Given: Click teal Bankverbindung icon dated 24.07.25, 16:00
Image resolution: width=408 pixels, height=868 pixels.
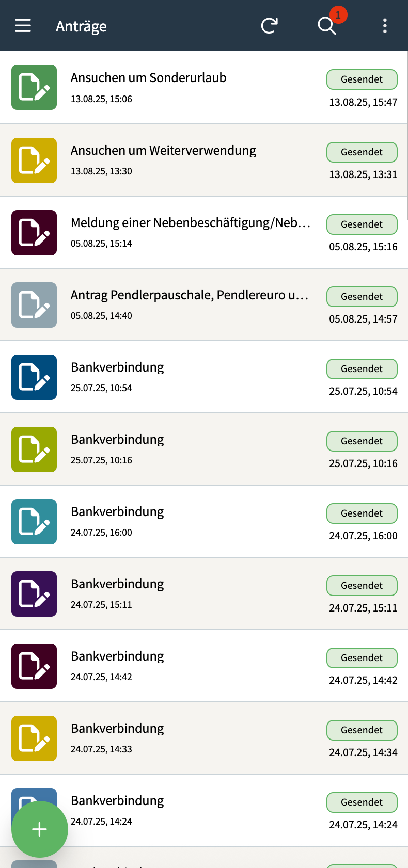Looking at the screenshot, I should click(34, 522).
